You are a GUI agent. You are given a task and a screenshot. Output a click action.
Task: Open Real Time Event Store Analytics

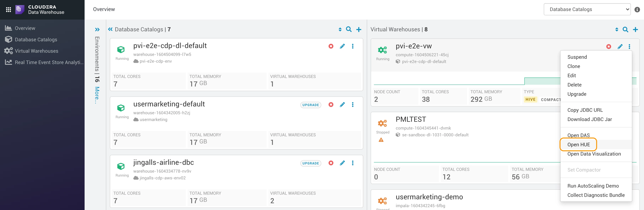44,62
